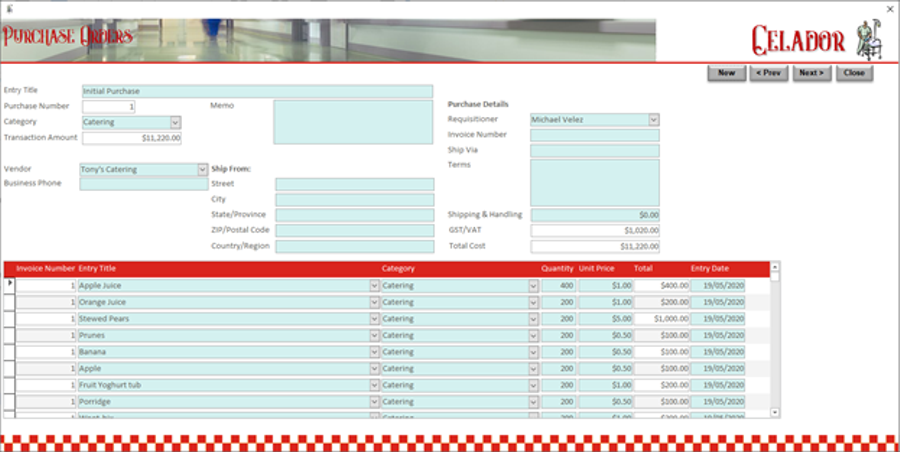Expand Entry Title dropdown for Prunes row

374,335
